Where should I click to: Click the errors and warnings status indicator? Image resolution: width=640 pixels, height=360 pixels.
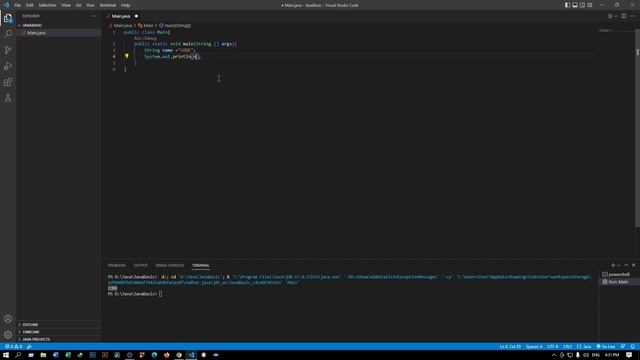point(13,347)
